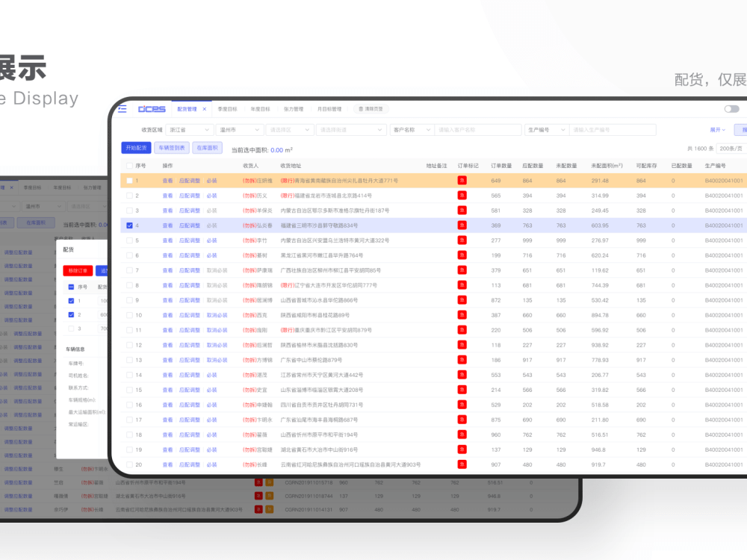This screenshot has height=560, width=747.
Task: Click the red 急 flag in row 15
Action: [462, 390]
